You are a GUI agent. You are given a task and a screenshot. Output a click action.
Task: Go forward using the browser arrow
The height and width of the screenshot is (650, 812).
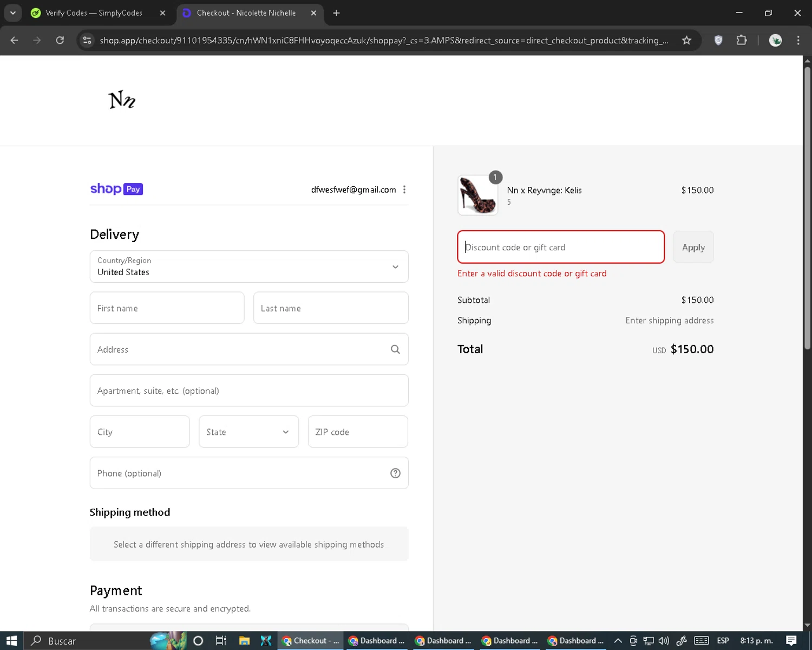tap(37, 40)
